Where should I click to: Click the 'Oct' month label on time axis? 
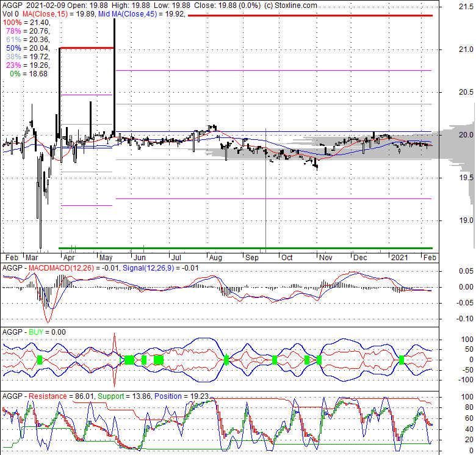(x=287, y=258)
